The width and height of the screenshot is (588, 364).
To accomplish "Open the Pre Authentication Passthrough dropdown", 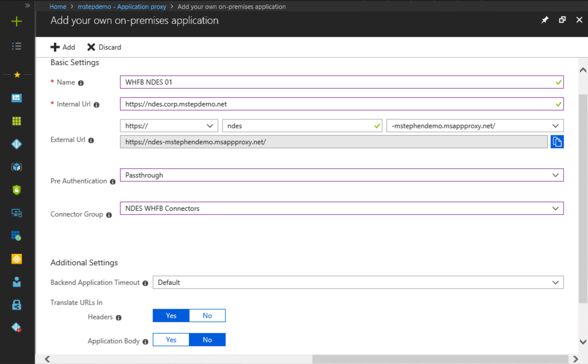I will (x=341, y=175).
